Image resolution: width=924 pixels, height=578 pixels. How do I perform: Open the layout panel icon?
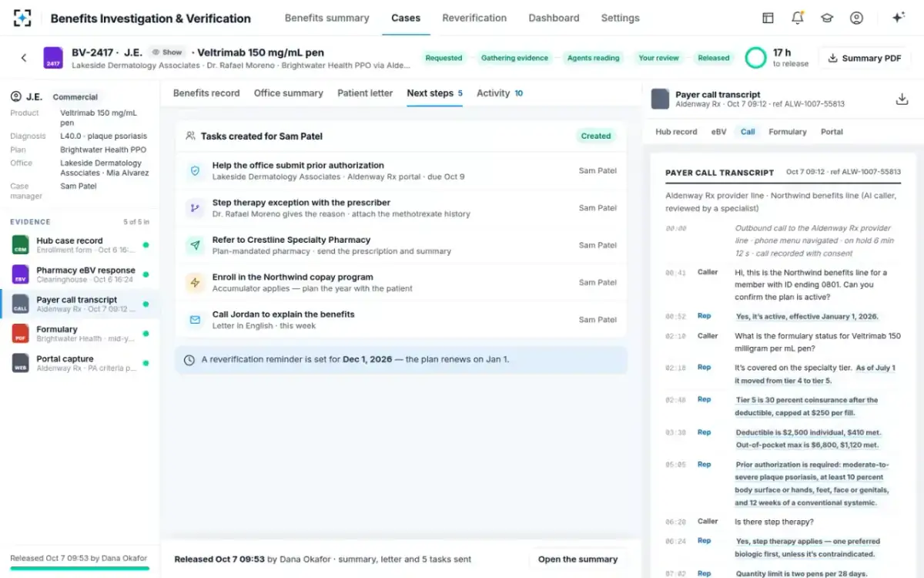tap(768, 18)
